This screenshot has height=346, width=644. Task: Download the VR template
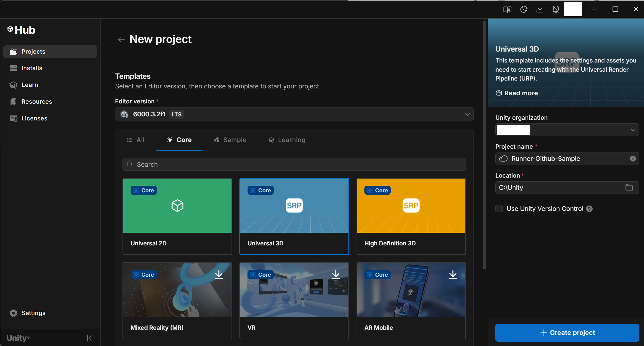coord(335,275)
